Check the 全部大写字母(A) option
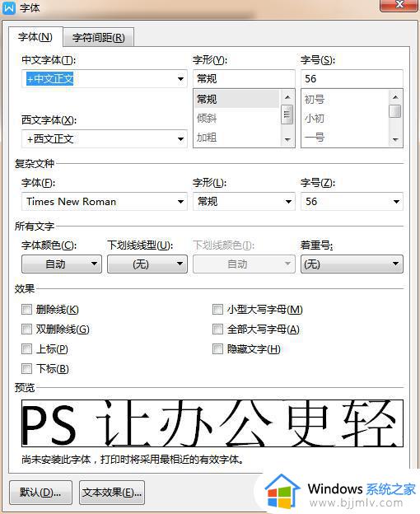Screen dimensions: 420x514 click(217, 329)
